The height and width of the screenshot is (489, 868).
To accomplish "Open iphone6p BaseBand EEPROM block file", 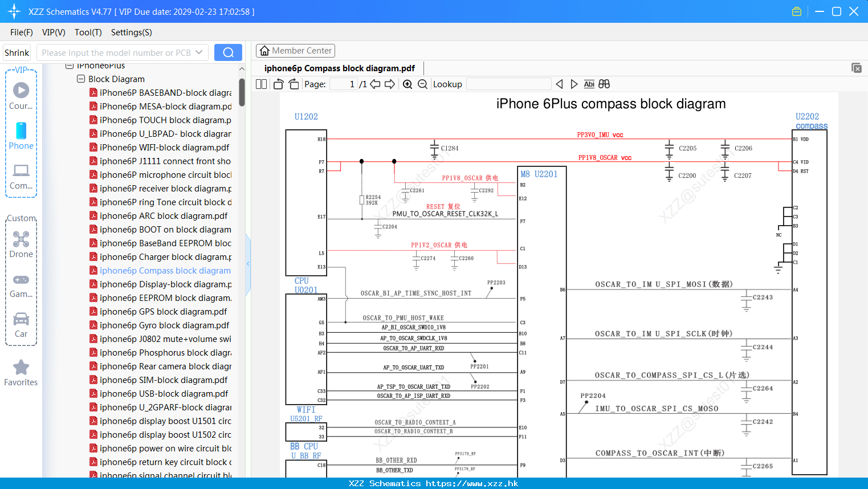I will [x=165, y=243].
